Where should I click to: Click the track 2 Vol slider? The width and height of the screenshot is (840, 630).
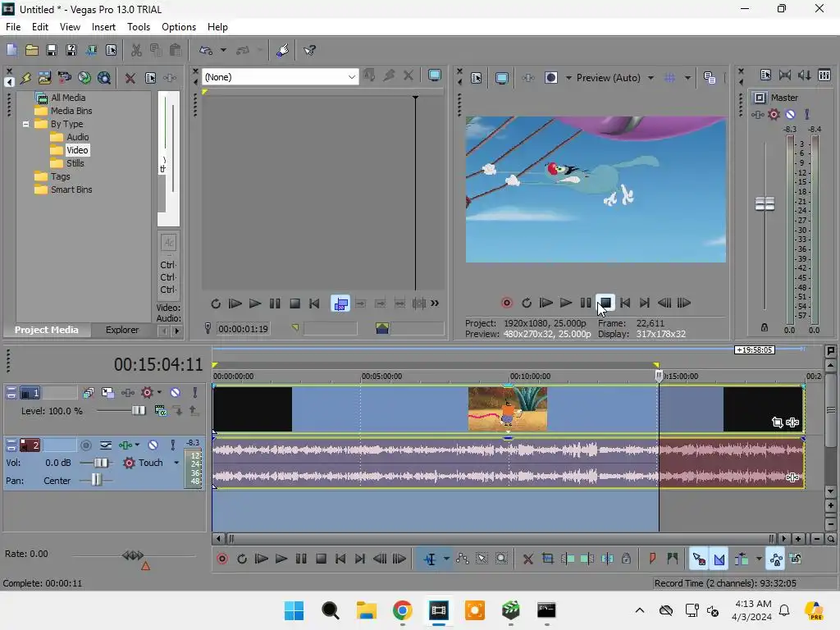(100, 463)
